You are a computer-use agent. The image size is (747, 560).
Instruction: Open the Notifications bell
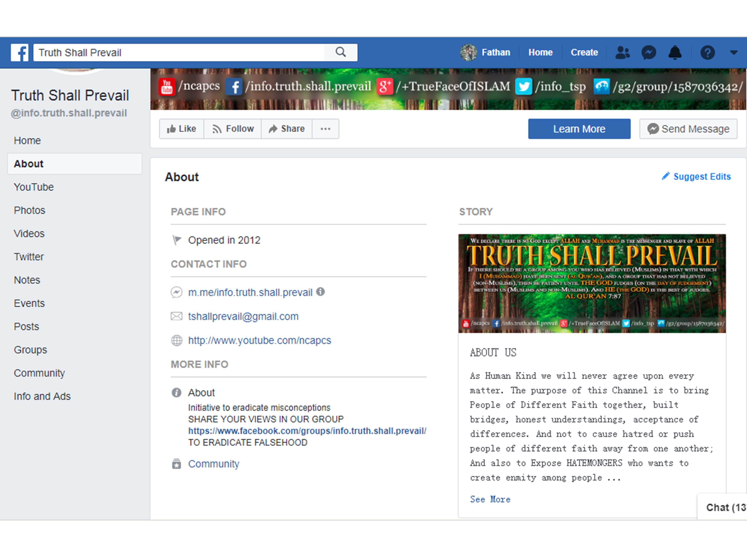click(x=675, y=53)
